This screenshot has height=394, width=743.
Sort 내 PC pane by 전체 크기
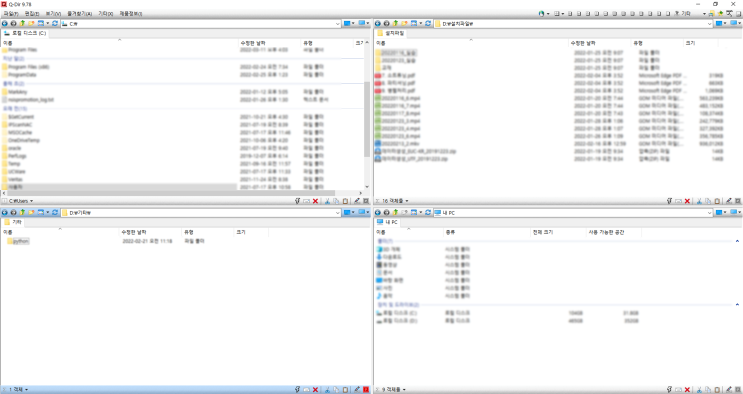558,232
